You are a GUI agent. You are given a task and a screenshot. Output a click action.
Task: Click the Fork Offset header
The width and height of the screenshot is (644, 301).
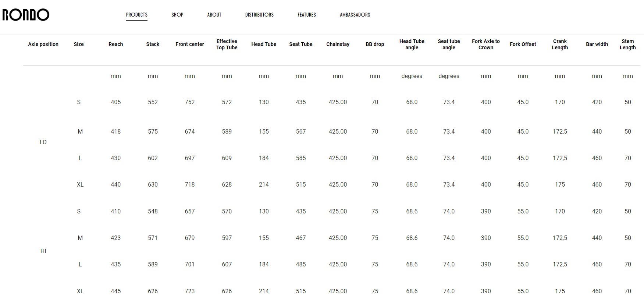pyautogui.click(x=523, y=44)
